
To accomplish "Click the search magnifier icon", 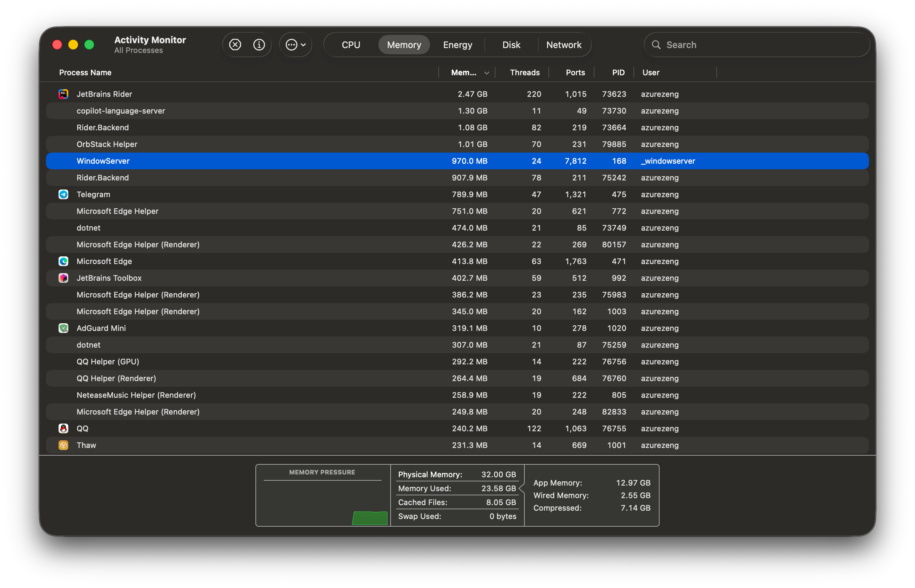I will tap(656, 45).
